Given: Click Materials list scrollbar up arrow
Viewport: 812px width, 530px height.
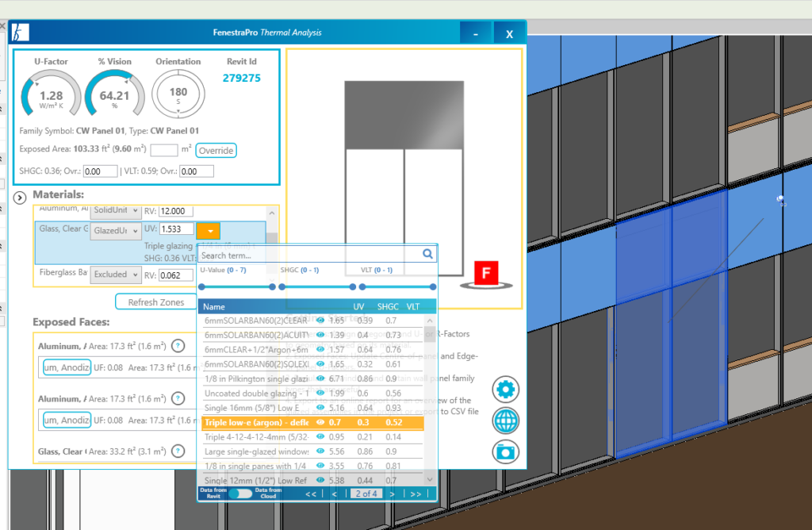Looking at the screenshot, I should click(272, 213).
